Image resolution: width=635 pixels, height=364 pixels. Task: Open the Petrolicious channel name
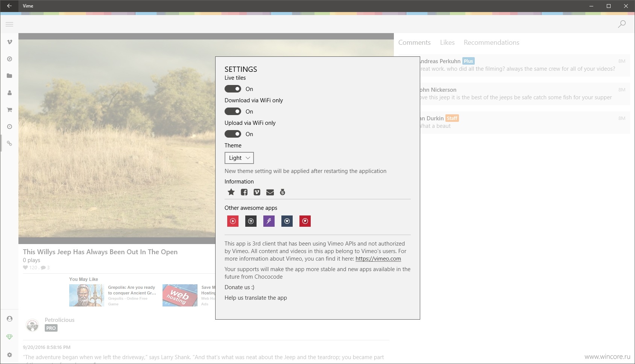tap(59, 320)
